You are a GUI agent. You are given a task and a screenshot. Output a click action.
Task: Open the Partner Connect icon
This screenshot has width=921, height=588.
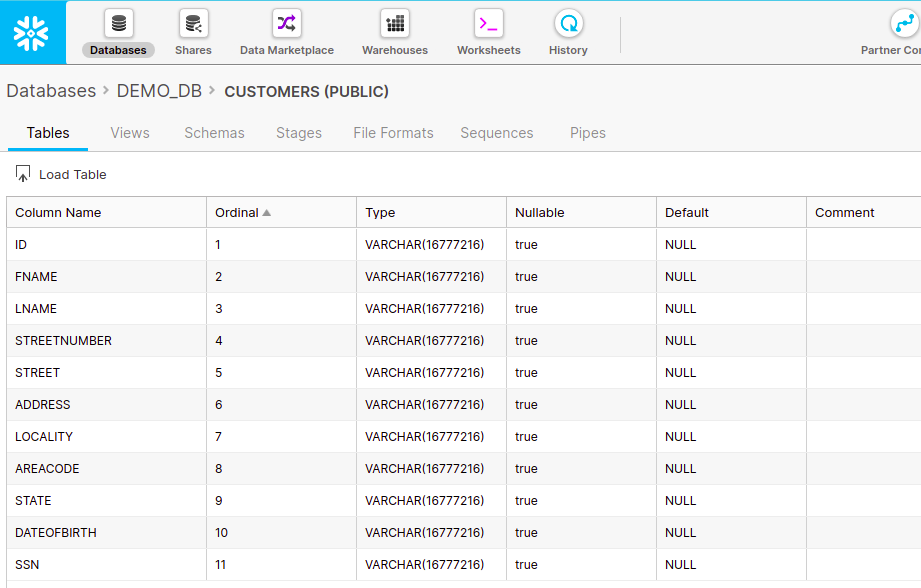903,24
